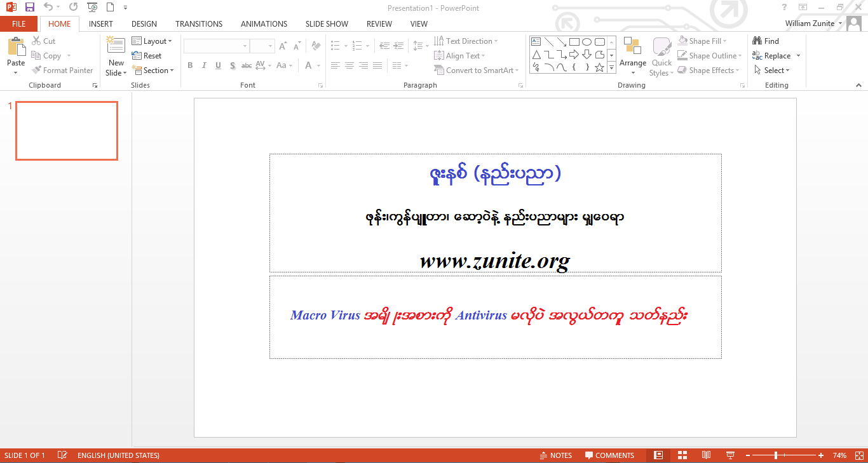Open the Select dropdown in Editing
This screenshot has width=868, height=463.
coord(771,70)
